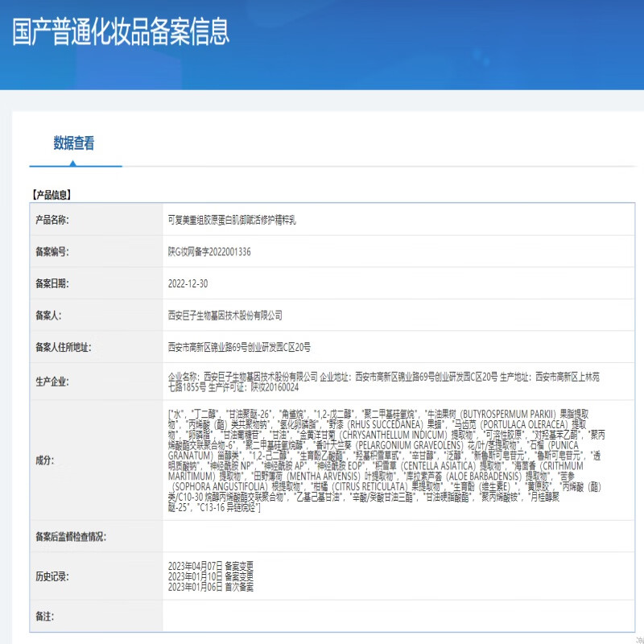Click the 2023年04月07日 备案变更 history entry
The height and width of the screenshot is (644, 644).
(210, 567)
